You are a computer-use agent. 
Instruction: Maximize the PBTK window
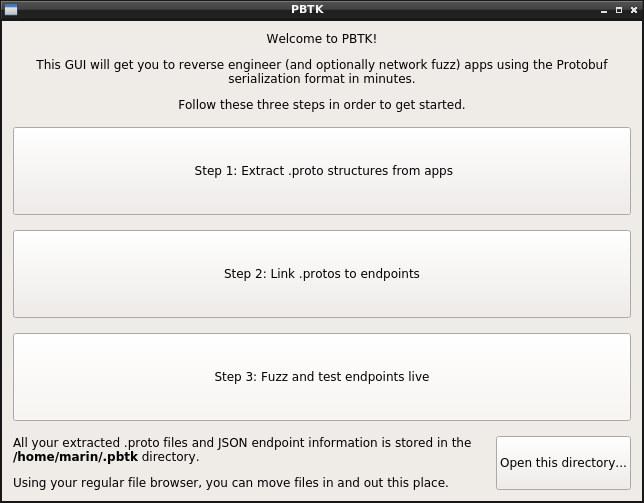[x=619, y=10]
